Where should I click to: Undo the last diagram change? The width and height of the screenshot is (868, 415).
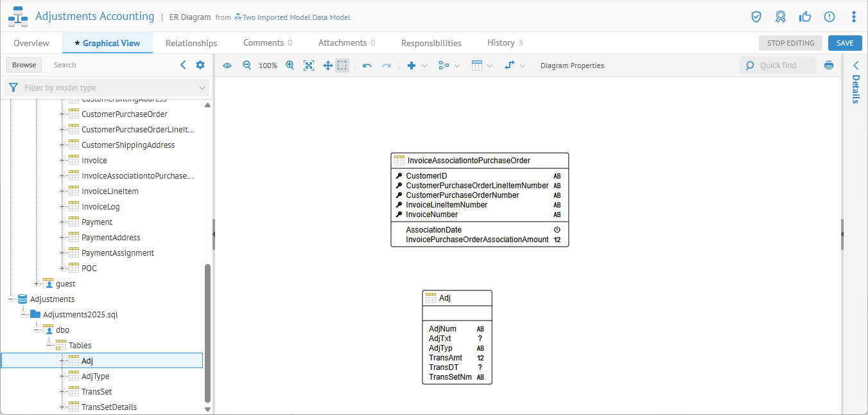click(x=367, y=66)
